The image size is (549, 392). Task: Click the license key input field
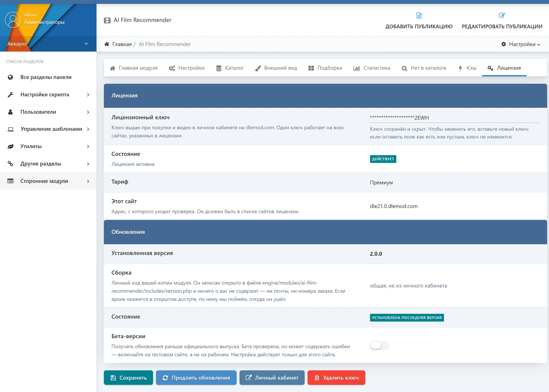[x=455, y=118]
